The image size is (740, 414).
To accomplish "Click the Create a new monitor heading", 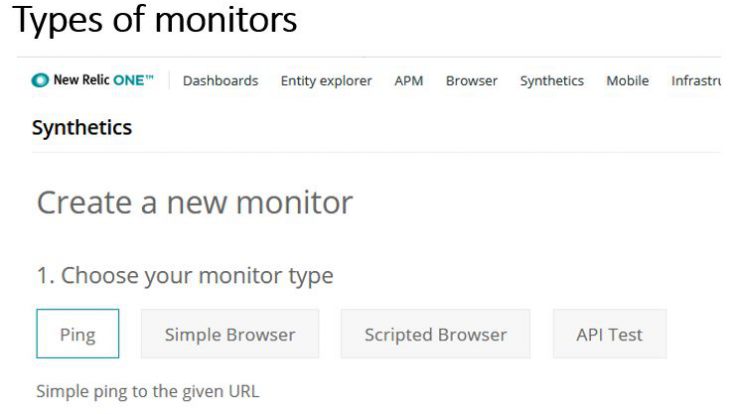I will coord(195,203).
